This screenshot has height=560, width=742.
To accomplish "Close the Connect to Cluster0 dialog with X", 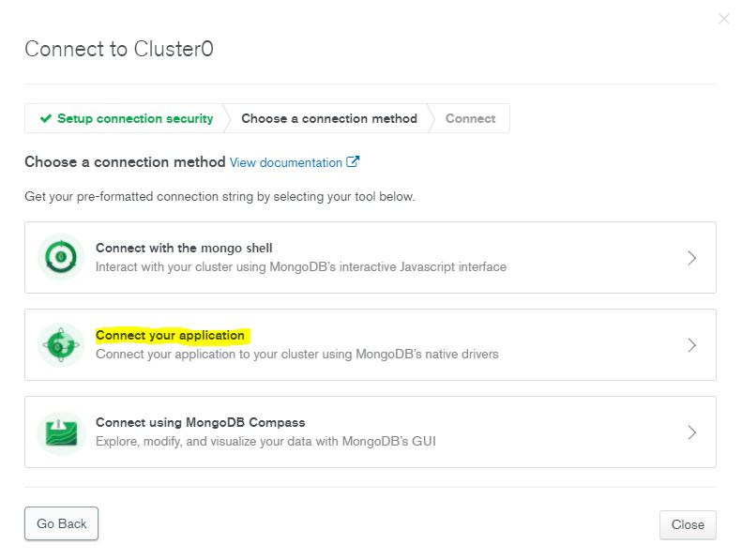I will [x=723, y=19].
